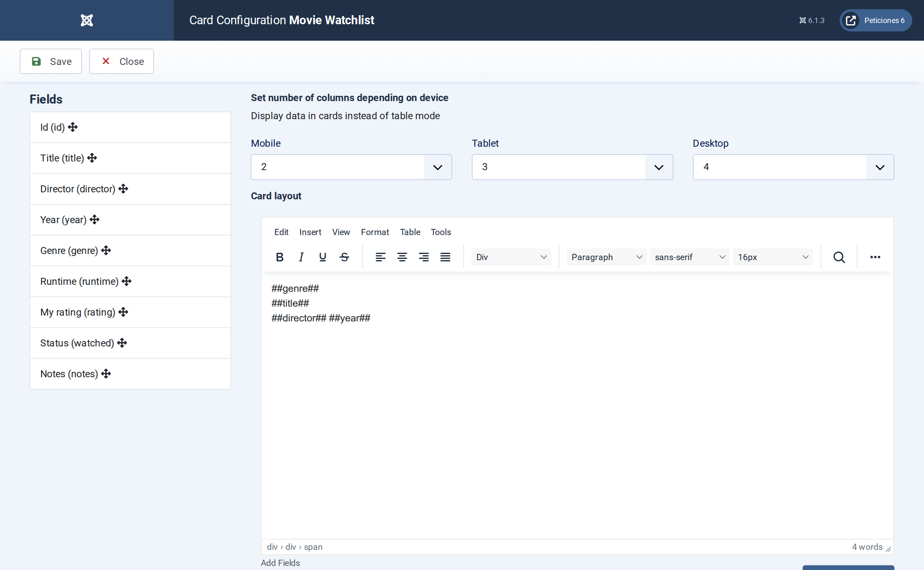The width and height of the screenshot is (924, 570).
Task: Show more toolbar options ellipsis
Action: coord(875,257)
